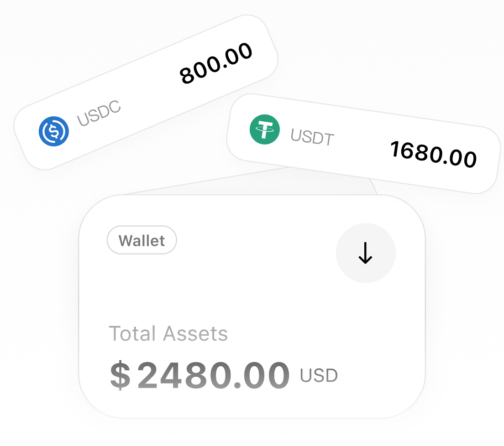The height and width of the screenshot is (446, 504).
Task: Click the 1680.00 USDT balance
Action: 433,155
